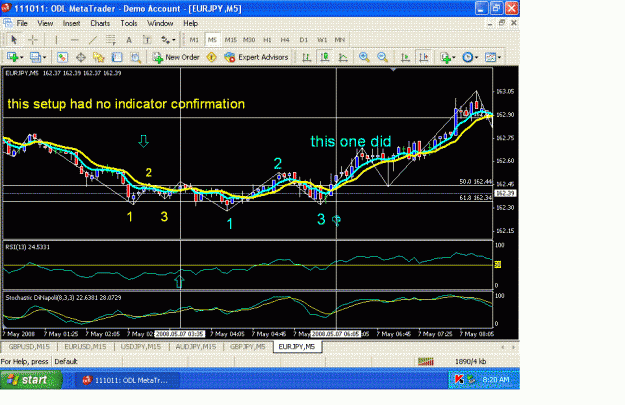Click the Default profile status text
The image size is (625, 405).
coord(66,362)
